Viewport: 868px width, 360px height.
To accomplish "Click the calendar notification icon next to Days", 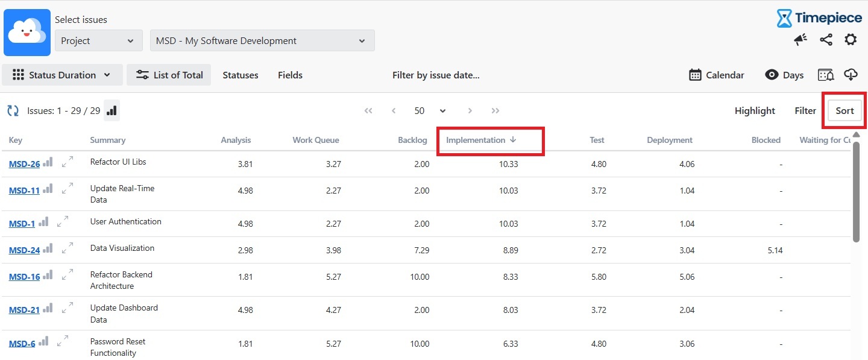I will click(826, 75).
